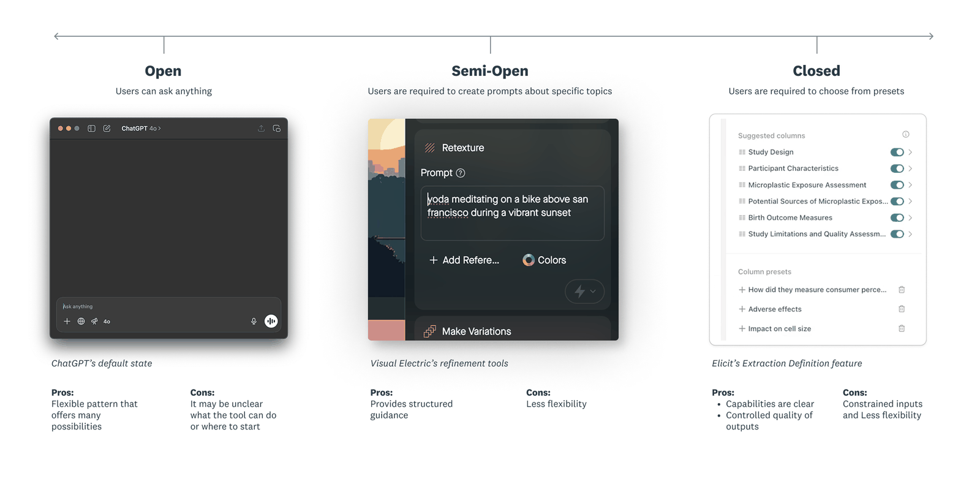Select the 'Participant Characteristics' label text
Screen dimensions: 980x479
[x=793, y=168]
